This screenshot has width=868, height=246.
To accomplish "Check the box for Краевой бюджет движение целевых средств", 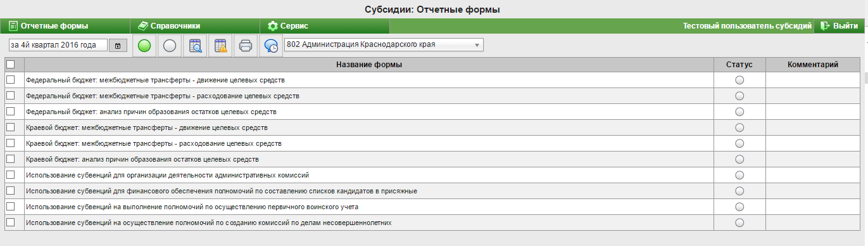I will 10,127.
